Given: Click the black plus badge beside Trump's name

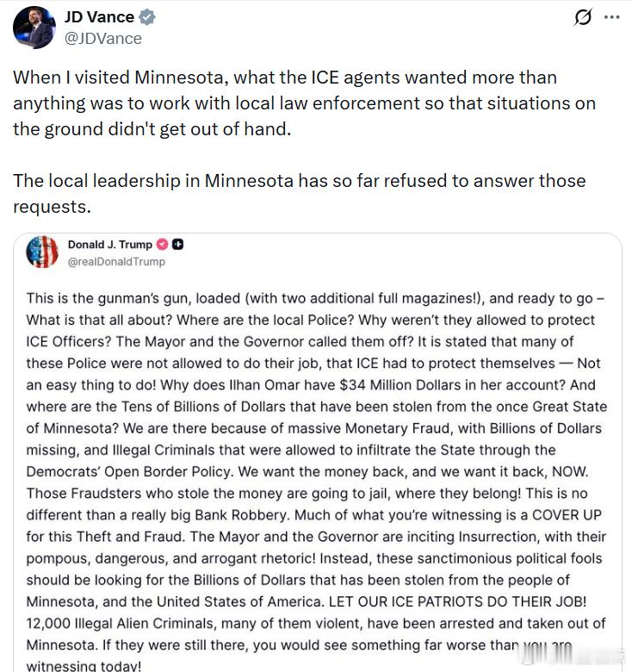Looking at the screenshot, I should (x=178, y=245).
